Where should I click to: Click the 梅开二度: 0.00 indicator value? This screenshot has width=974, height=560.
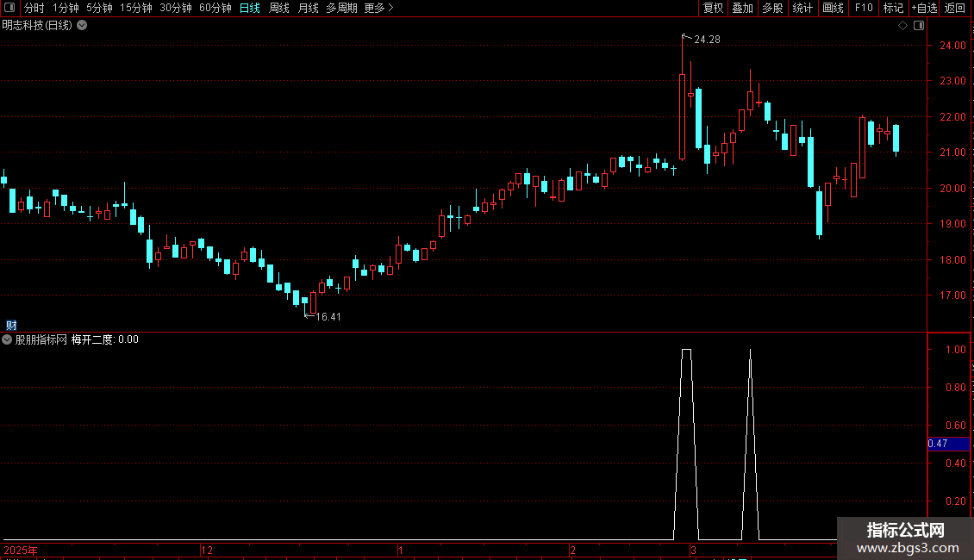pyautogui.click(x=105, y=339)
